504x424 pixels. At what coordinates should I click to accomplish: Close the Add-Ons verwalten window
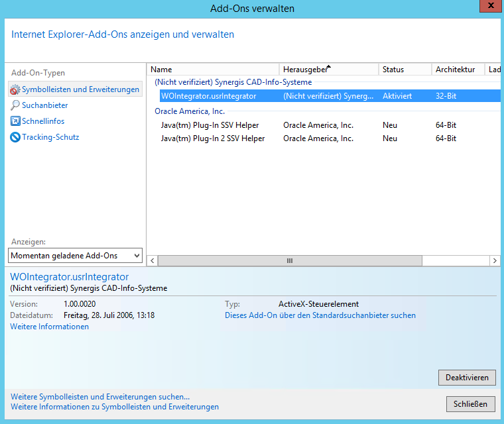(491, 6)
